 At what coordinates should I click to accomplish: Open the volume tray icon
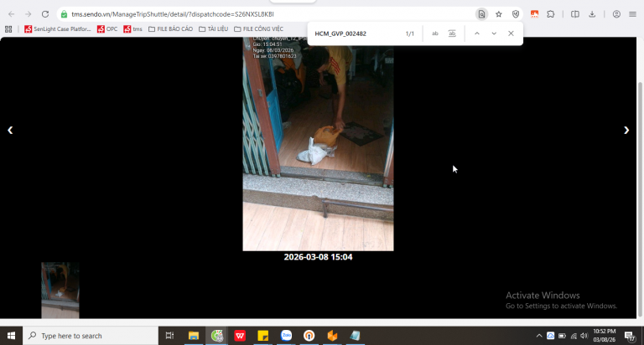point(584,336)
